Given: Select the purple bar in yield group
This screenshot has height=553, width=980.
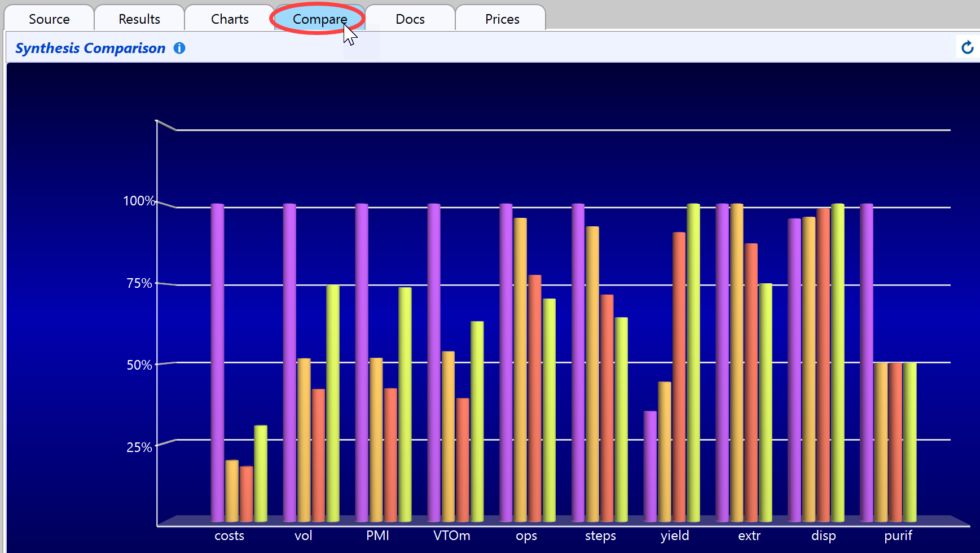Looking at the screenshot, I should click(650, 466).
